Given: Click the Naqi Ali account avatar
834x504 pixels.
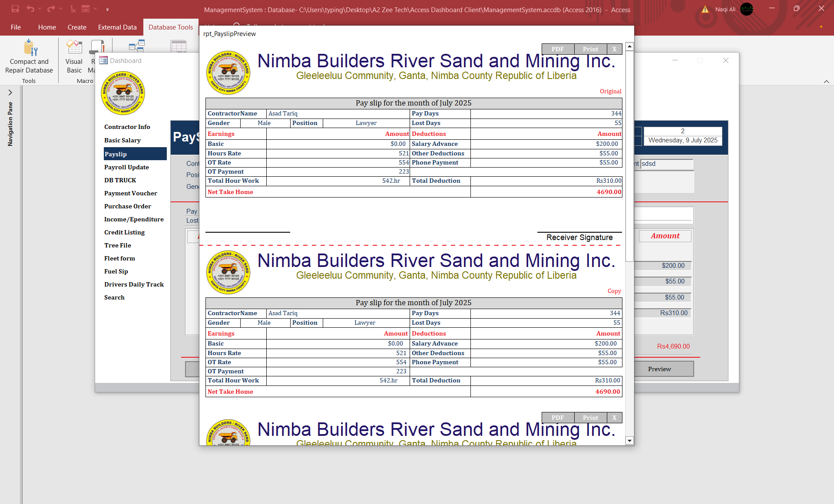Looking at the screenshot, I should click(747, 9).
